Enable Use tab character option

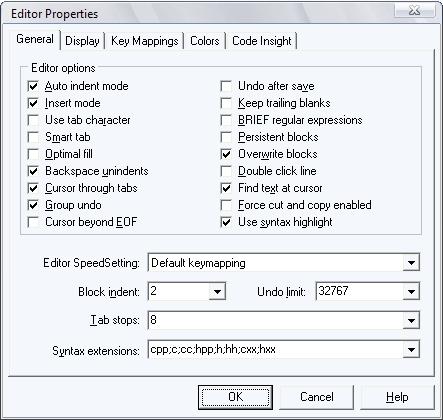(33, 120)
